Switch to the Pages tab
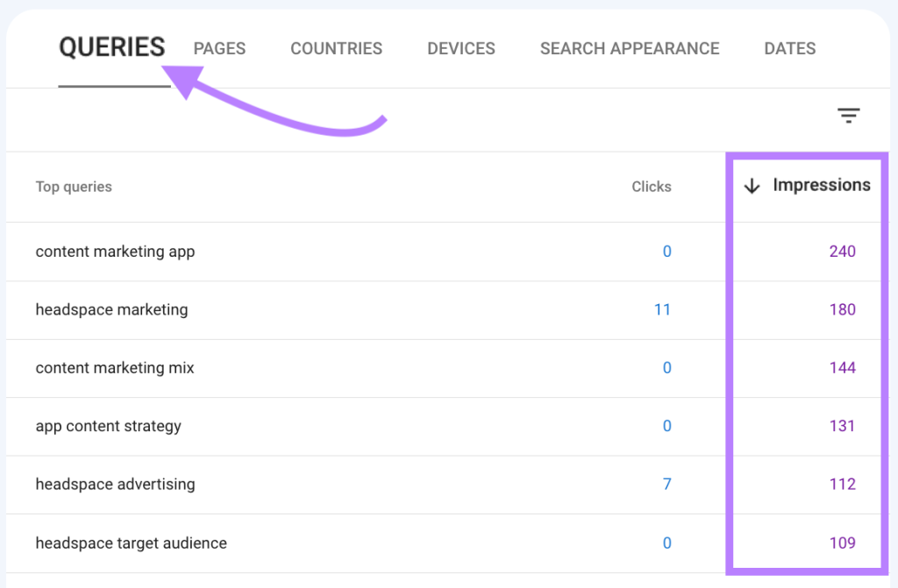 click(219, 49)
